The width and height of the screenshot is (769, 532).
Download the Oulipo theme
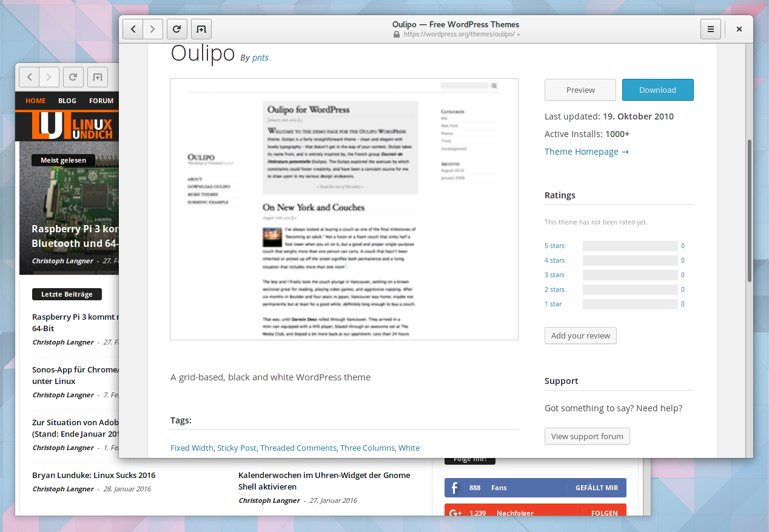[657, 90]
